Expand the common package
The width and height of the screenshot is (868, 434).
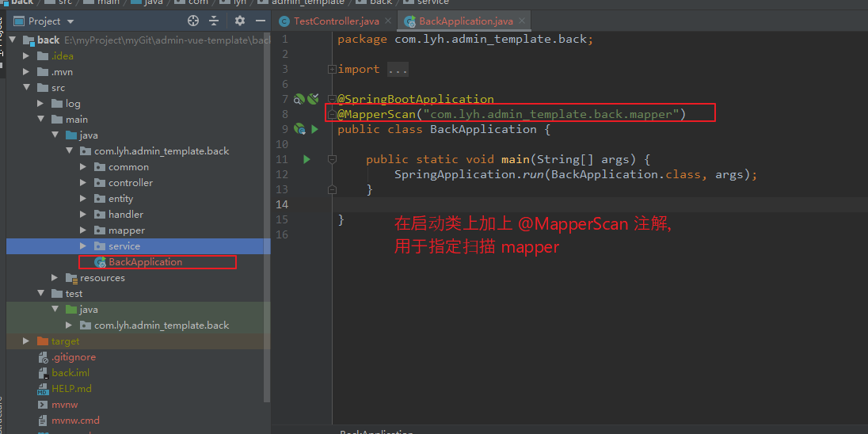83,166
